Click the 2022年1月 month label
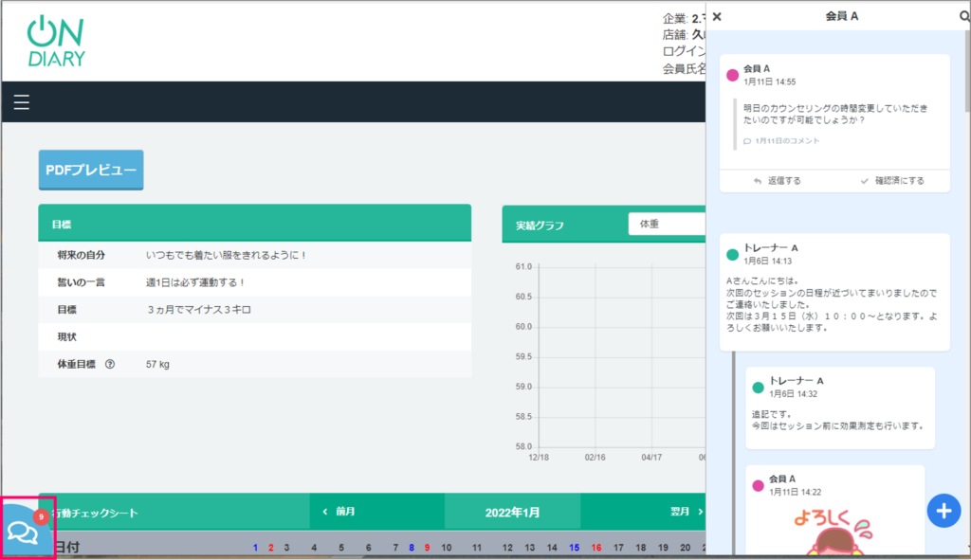 coord(512,512)
